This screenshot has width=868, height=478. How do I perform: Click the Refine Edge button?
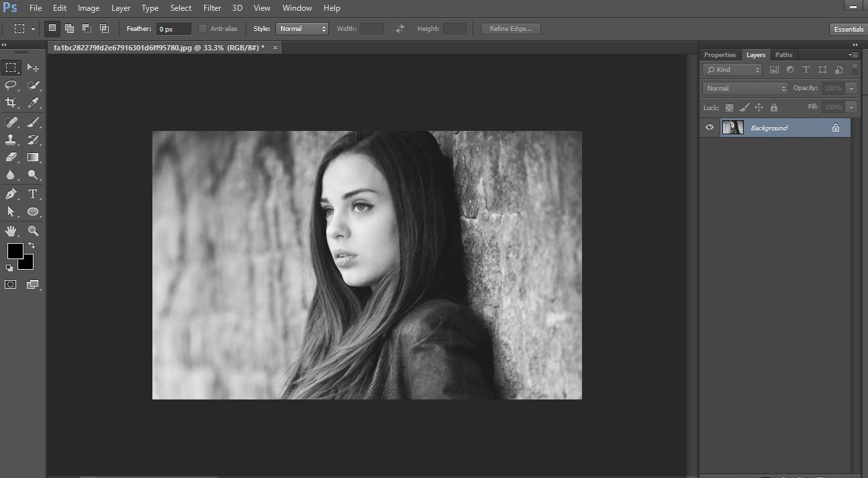pos(510,29)
